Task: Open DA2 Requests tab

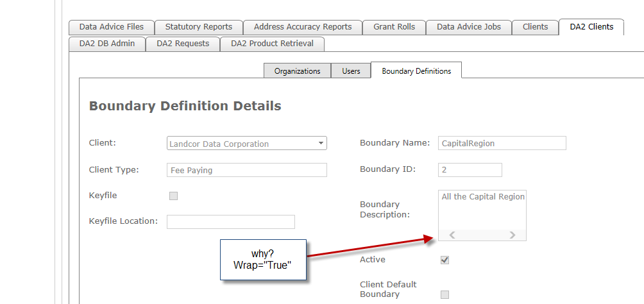Action: tap(183, 44)
